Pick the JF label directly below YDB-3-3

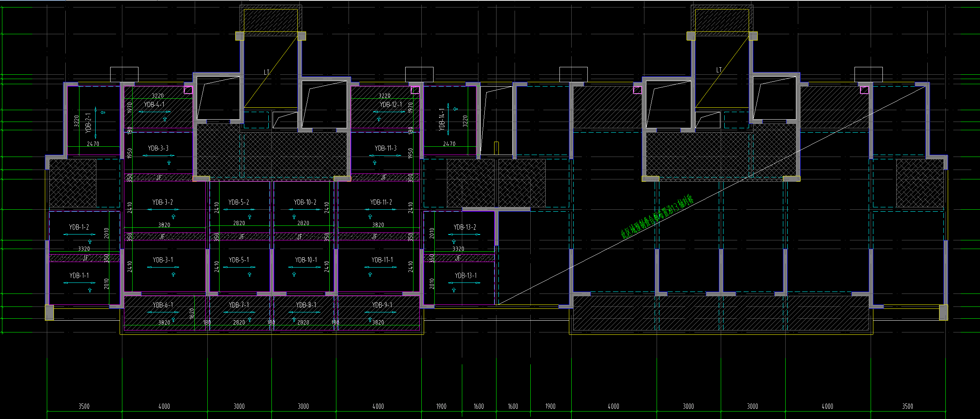(159, 177)
